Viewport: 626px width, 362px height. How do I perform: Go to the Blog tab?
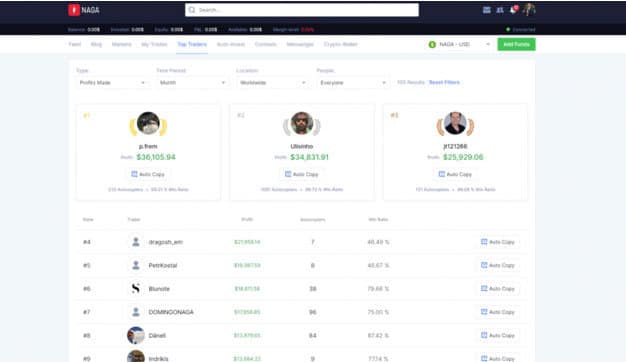click(96, 44)
